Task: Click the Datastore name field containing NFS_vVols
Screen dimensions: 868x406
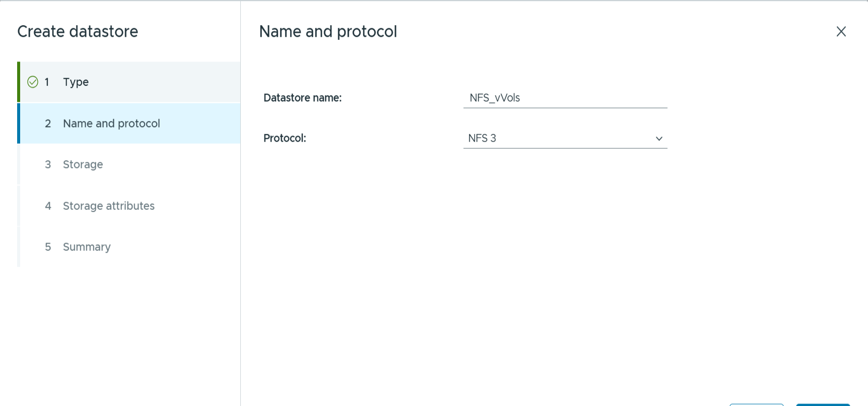Action: pyautogui.click(x=564, y=98)
